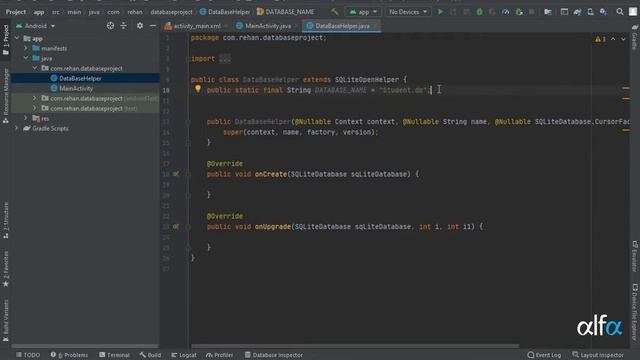The height and width of the screenshot is (360, 640).
Task: Click the Run Anything toolbar icon
Action: coord(564,12)
